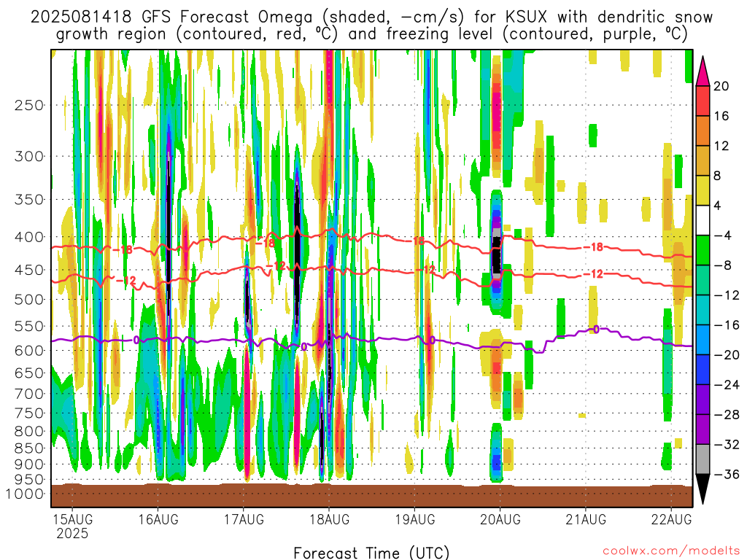Click the 800 pressure level label

(x=29, y=432)
